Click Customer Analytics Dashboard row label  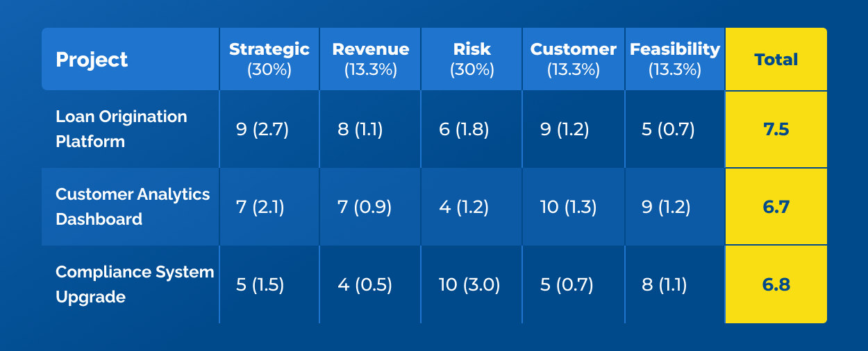tap(132, 207)
